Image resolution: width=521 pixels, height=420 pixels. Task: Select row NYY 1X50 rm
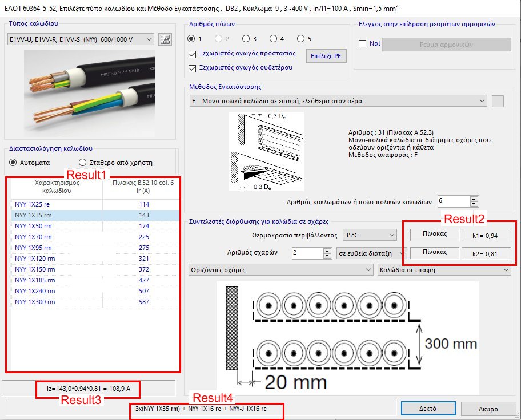pos(95,226)
